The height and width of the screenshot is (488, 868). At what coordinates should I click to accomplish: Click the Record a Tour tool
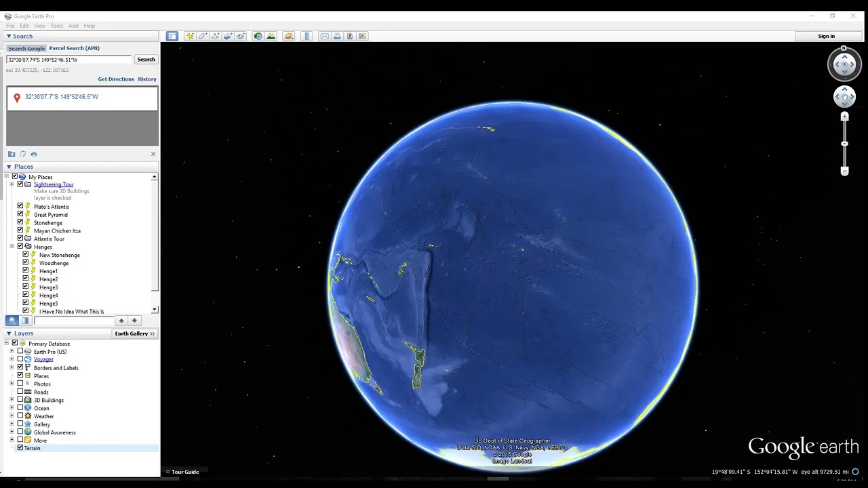241,36
